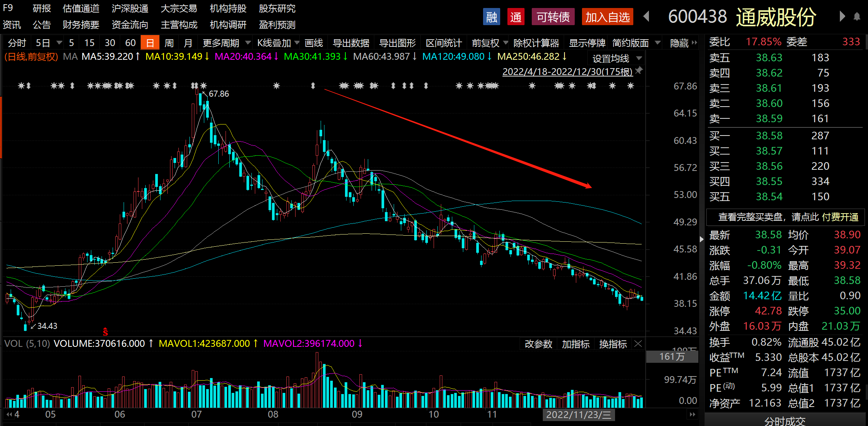The width and height of the screenshot is (868, 426).
Task: Click the pin icon beside date range
Action: [x=639, y=70]
